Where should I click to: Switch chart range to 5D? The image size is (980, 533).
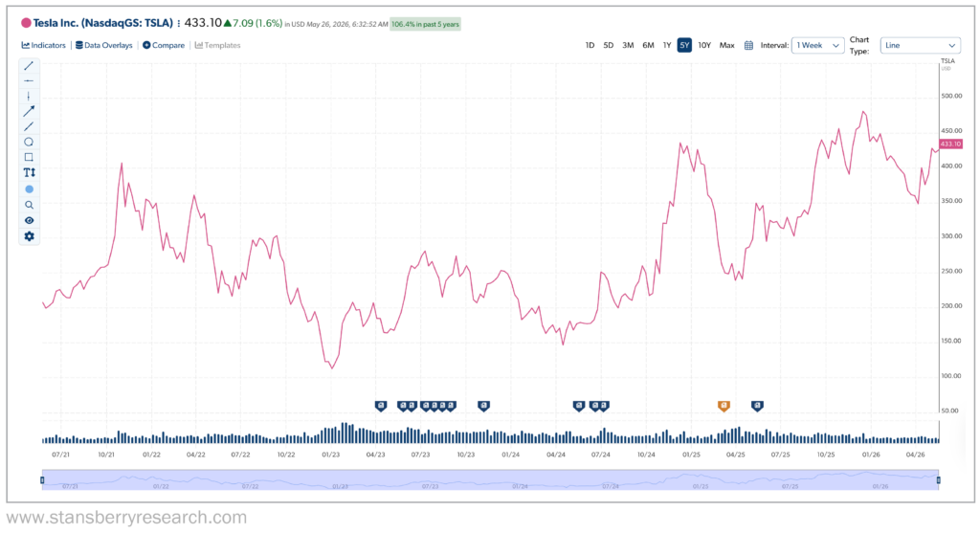[608, 46]
